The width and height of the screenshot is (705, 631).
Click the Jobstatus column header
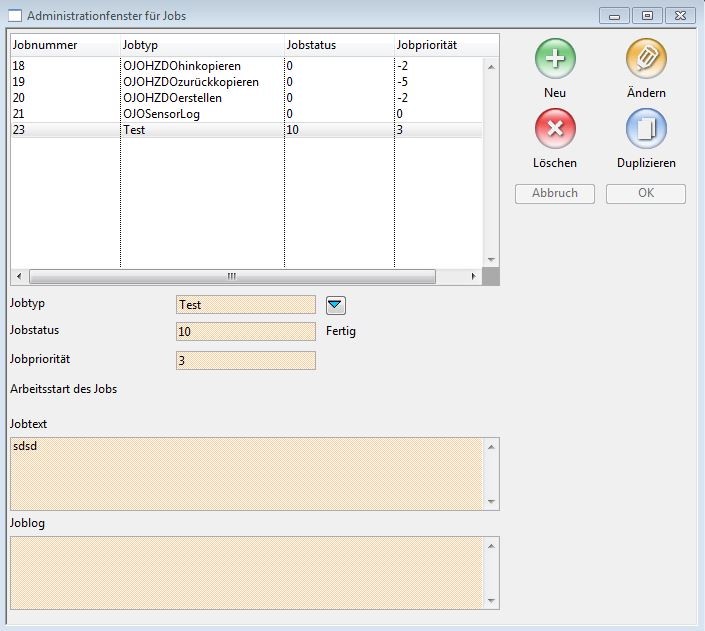[x=339, y=46]
